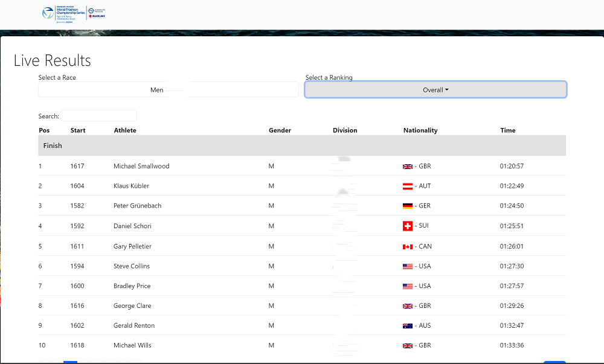Click the Hamburg Wasser sponsor logo
Image resolution: width=604 pixels, height=364 pixels.
coord(97,9)
